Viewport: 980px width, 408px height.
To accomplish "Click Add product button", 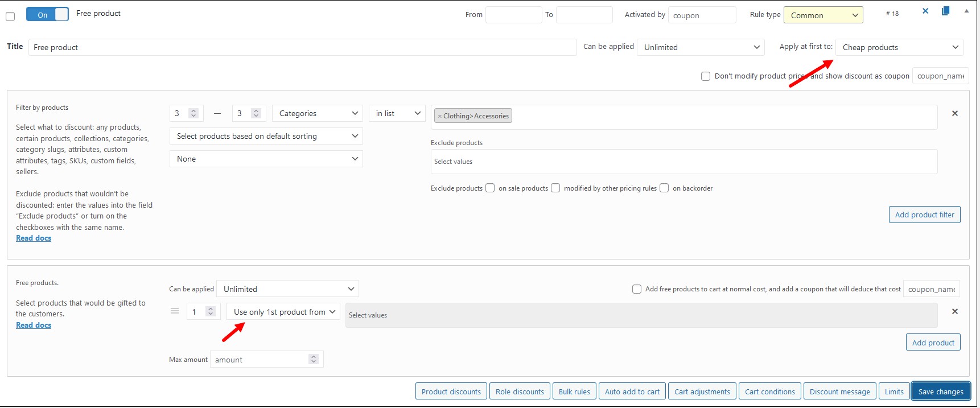I will click(933, 342).
